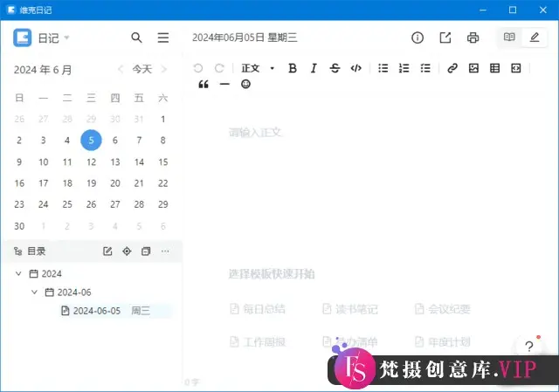
Task: Select June 1 on the calendar
Action: pyautogui.click(x=163, y=119)
